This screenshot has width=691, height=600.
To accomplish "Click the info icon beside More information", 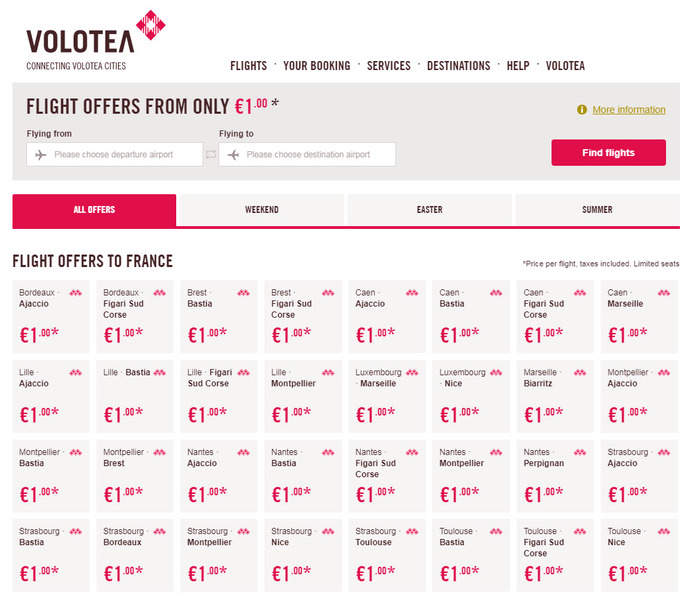I will pyautogui.click(x=582, y=110).
